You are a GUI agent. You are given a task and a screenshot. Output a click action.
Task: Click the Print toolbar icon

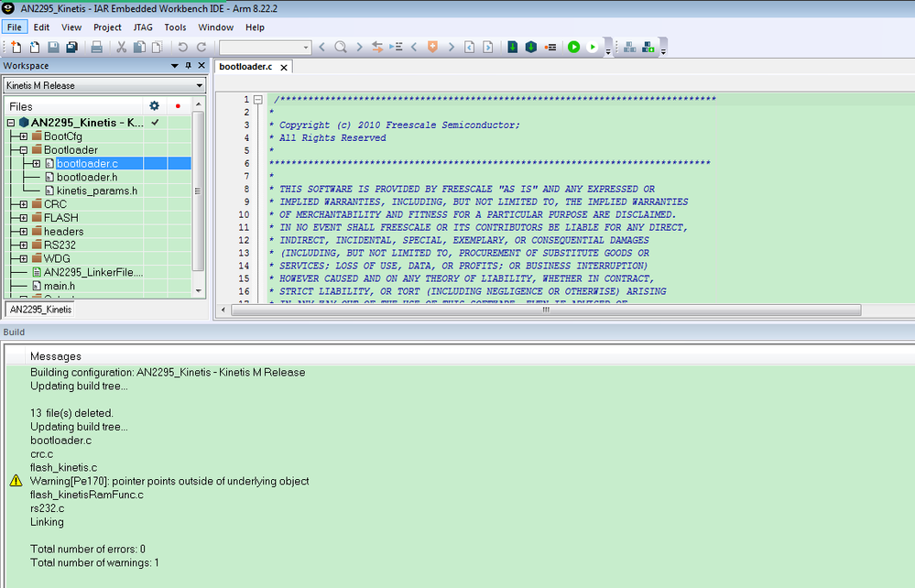pos(97,48)
